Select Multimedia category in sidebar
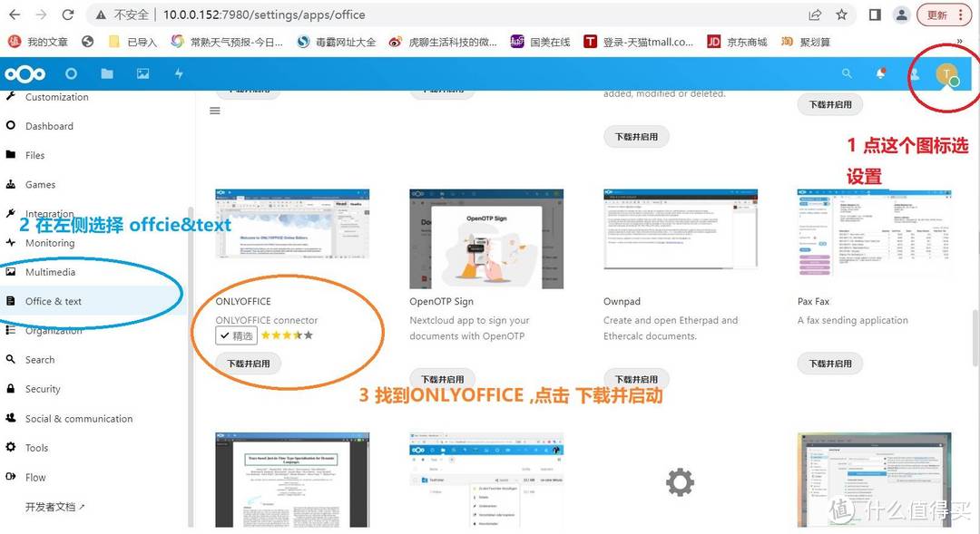The height and width of the screenshot is (534, 980). point(50,272)
